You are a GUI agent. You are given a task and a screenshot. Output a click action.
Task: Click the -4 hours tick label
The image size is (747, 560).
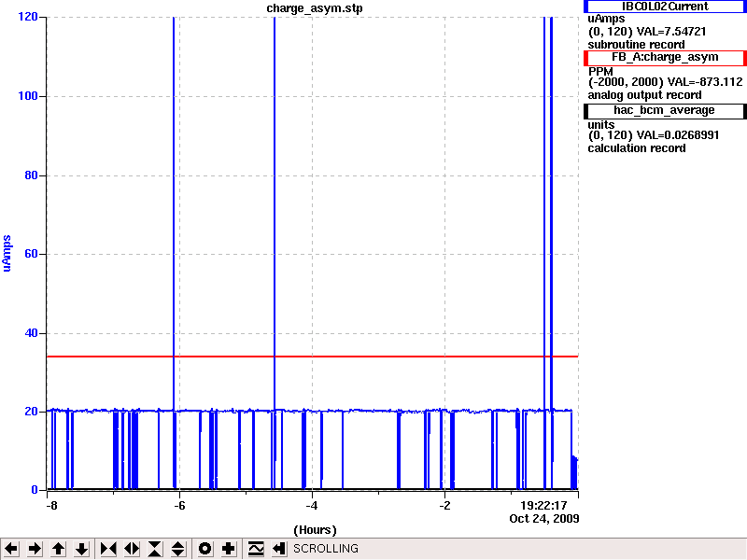pos(311,506)
